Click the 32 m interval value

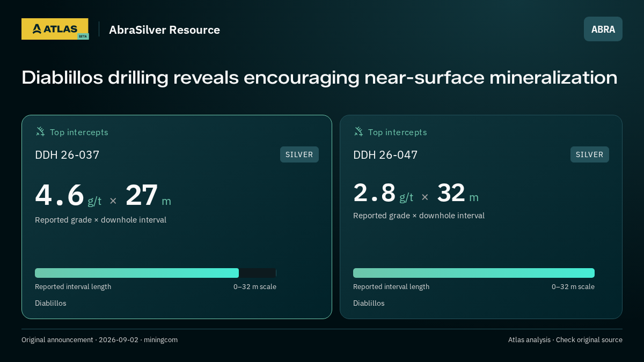[x=458, y=193]
